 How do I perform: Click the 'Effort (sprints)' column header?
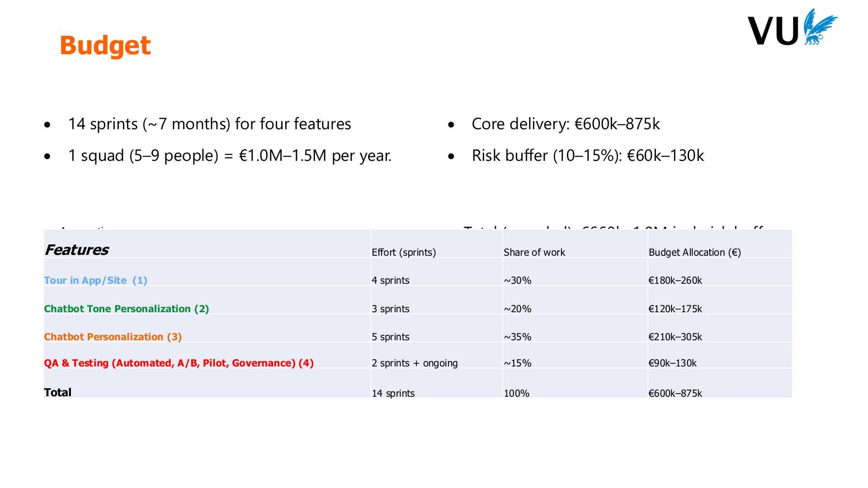coord(404,252)
